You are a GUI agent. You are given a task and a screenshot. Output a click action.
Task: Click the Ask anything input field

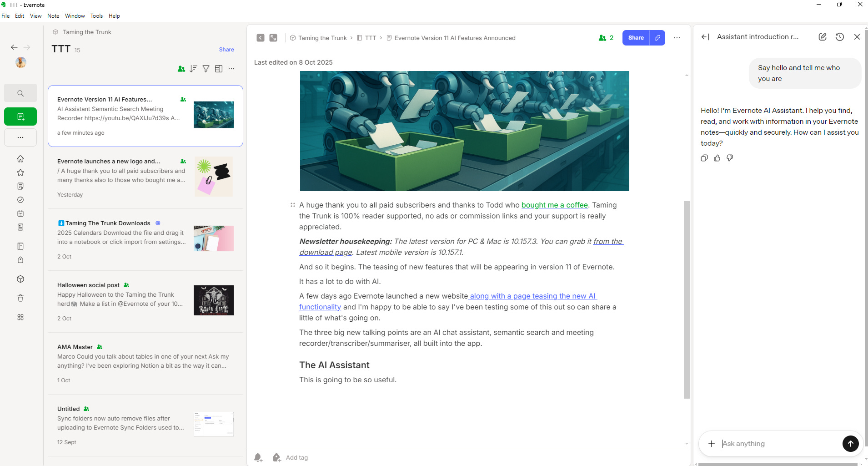(780, 444)
